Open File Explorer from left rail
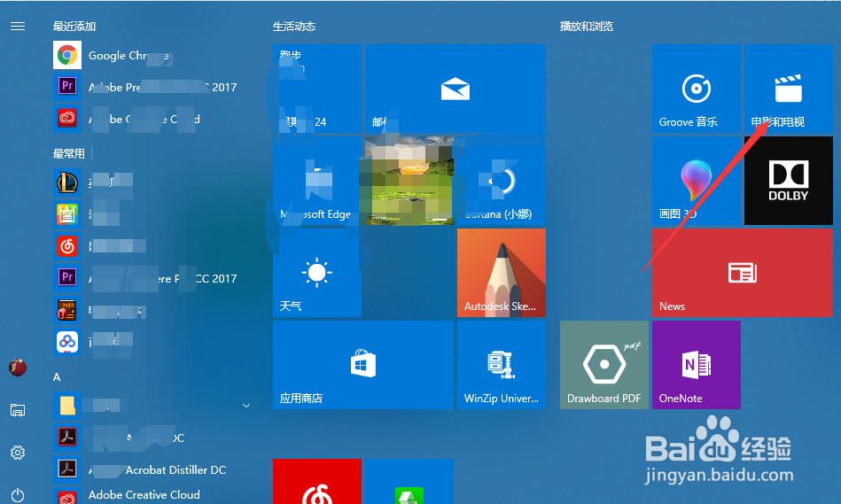This screenshot has width=841, height=504. (18, 410)
